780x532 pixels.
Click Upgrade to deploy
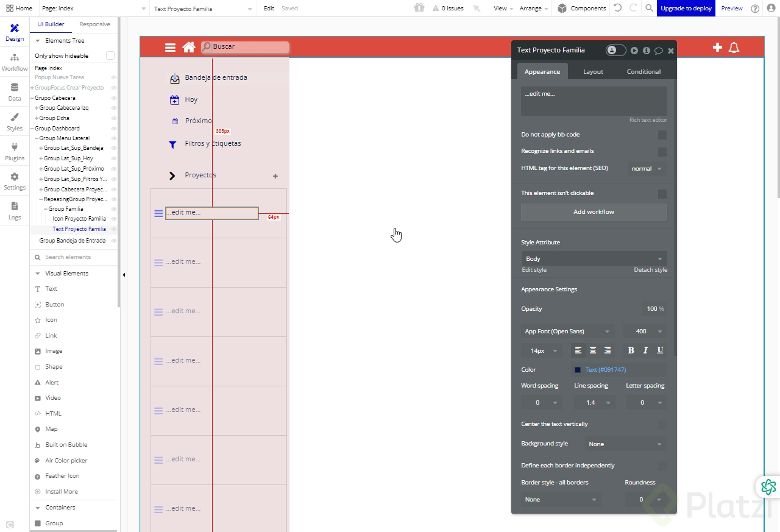coord(686,9)
